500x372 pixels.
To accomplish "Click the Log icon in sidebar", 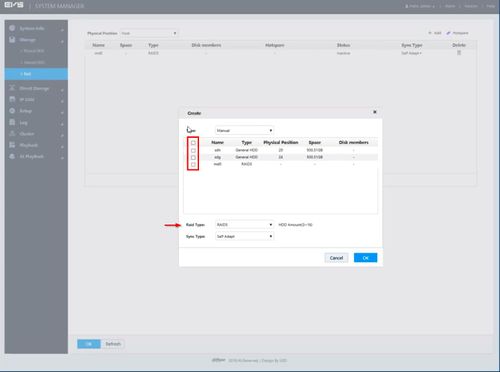I will pyautogui.click(x=12, y=122).
